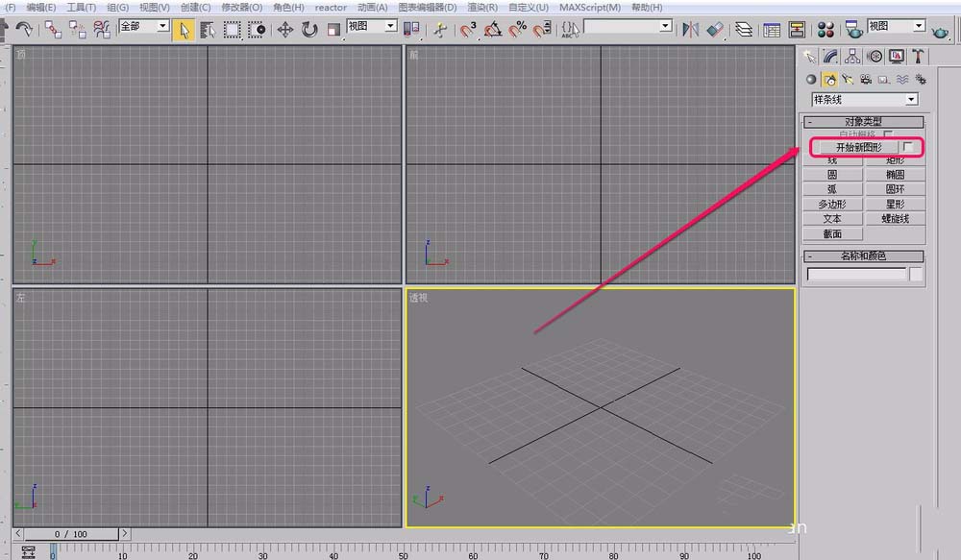Image resolution: width=961 pixels, height=560 pixels.
Task: Select the Systems gears category icon
Action: 920,80
